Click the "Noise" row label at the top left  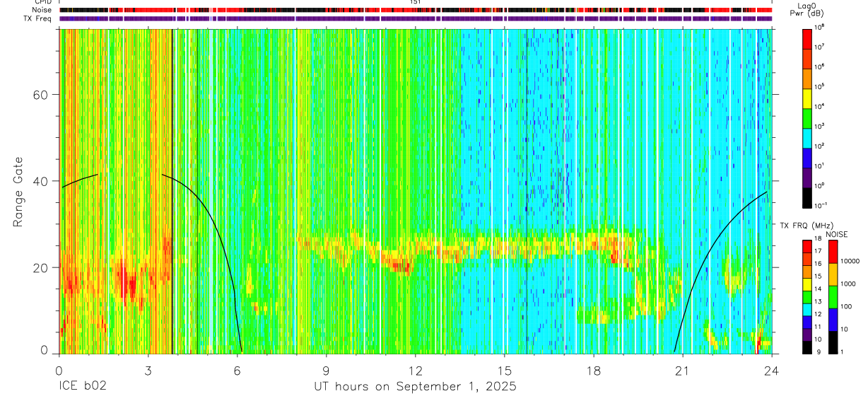pos(42,10)
